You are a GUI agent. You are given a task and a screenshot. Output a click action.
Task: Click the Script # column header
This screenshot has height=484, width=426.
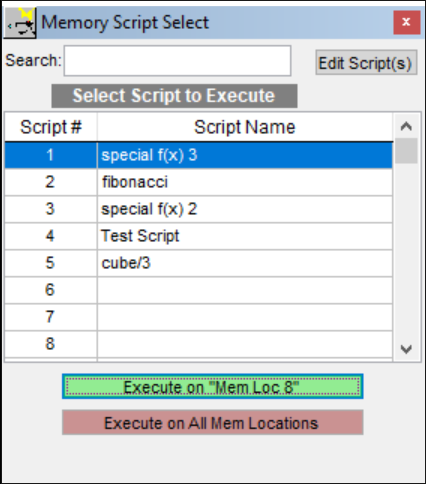coord(51,127)
